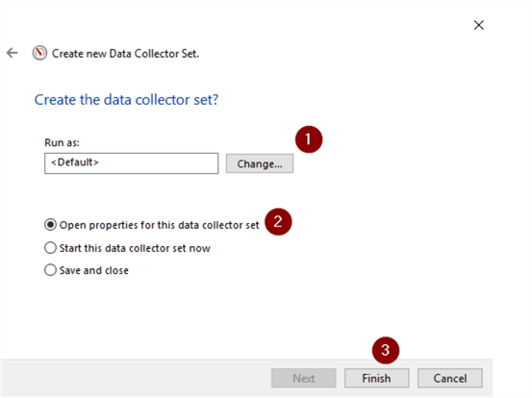The height and width of the screenshot is (398, 532).
Task: Click the Performance Monitor gauge icon
Action: coord(39,53)
